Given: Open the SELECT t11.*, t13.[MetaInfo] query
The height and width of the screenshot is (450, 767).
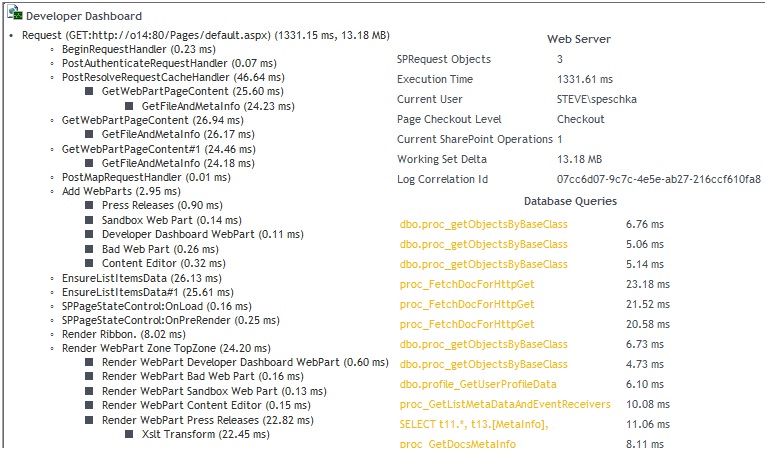Looking at the screenshot, I should coord(474,425).
